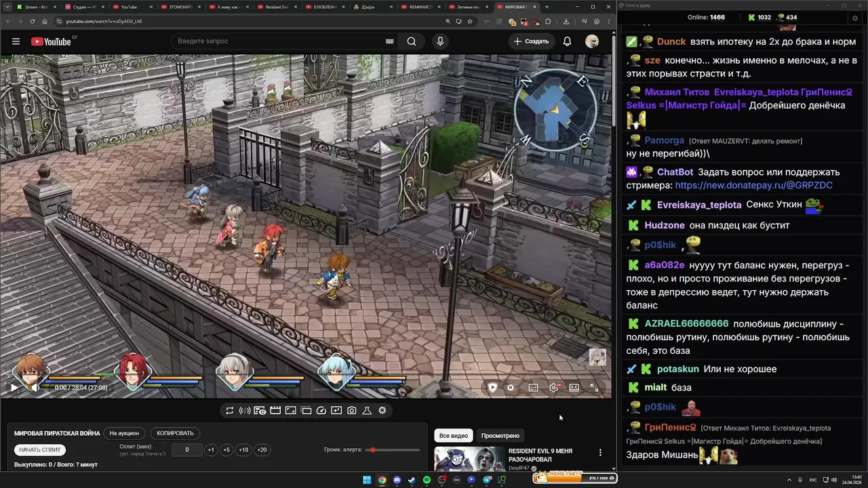Click the flask experiments icon in the toolbar
868x488 pixels.
pyautogui.click(x=367, y=411)
